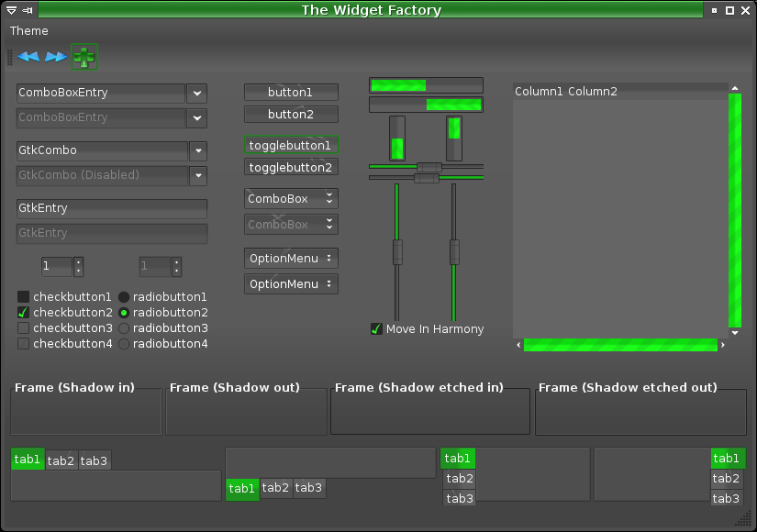Click the green horizontal scrollbar of column list

621,345
